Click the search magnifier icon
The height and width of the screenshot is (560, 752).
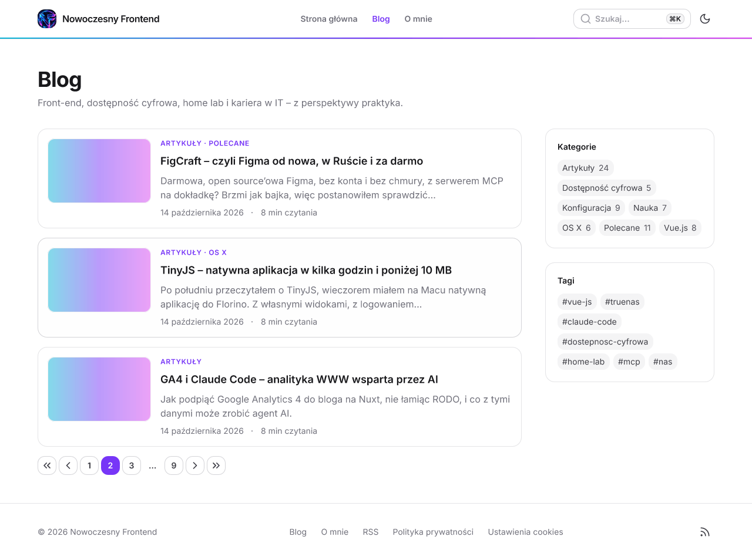586,19
